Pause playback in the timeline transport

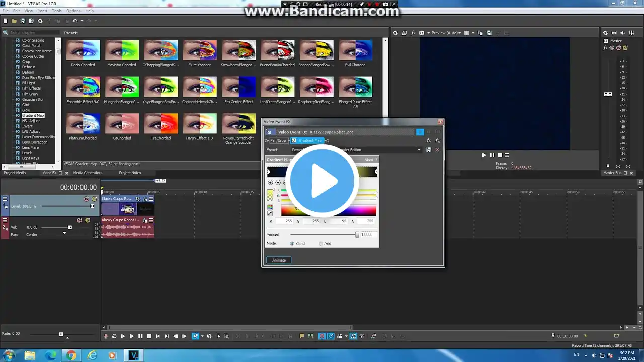140,336
